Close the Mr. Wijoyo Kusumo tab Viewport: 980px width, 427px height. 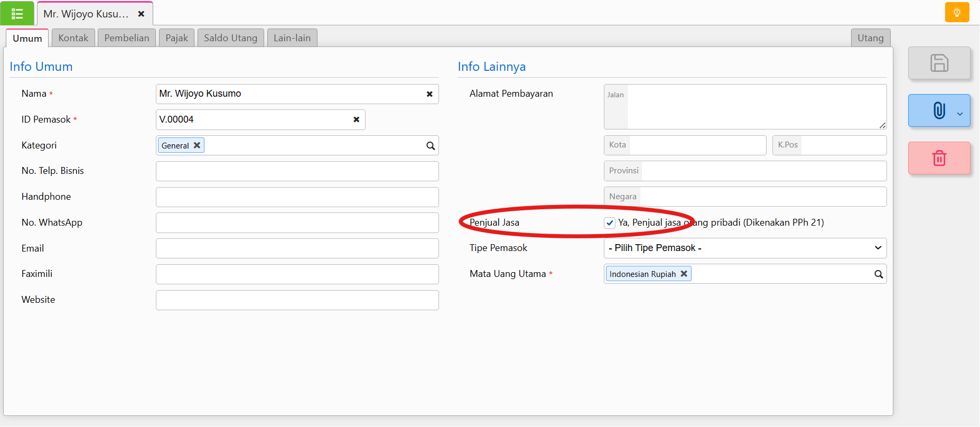[141, 14]
